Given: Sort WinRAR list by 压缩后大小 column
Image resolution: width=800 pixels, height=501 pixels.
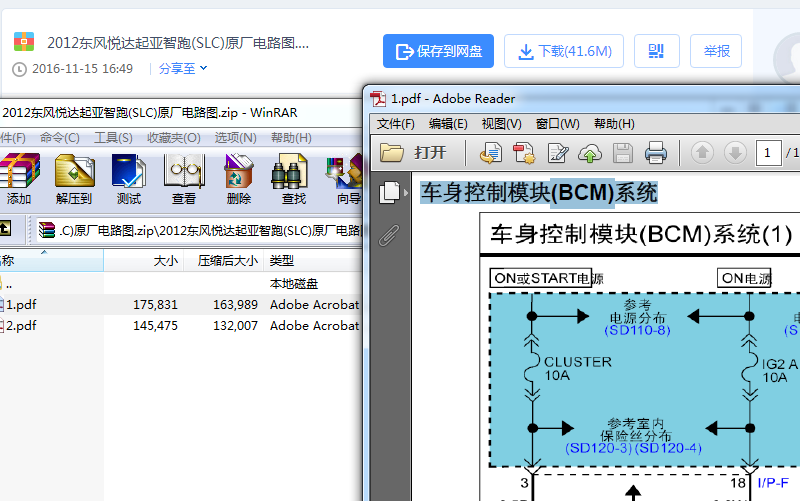Looking at the screenshot, I should (x=223, y=261).
